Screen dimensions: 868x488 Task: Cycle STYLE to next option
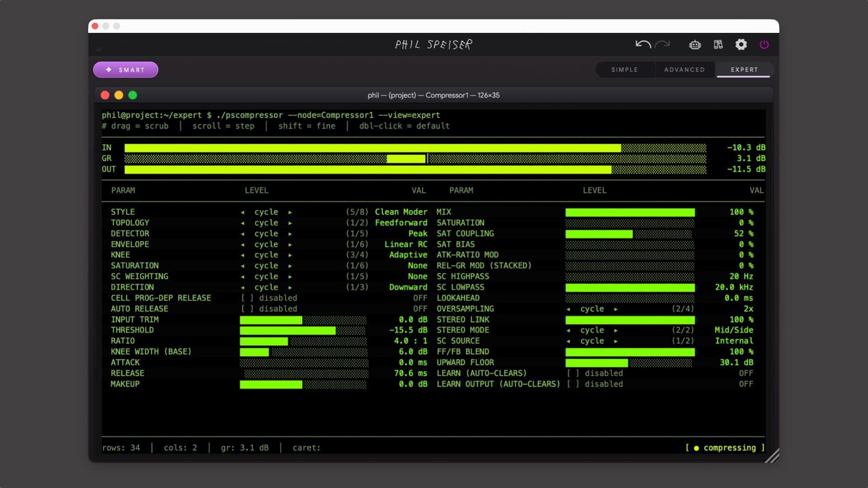(x=290, y=212)
